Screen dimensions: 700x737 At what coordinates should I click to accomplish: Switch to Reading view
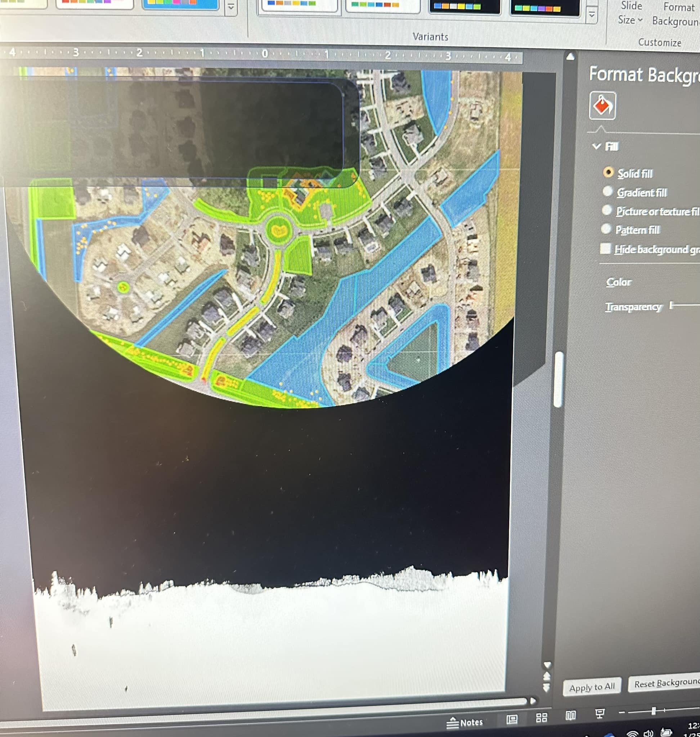[570, 715]
